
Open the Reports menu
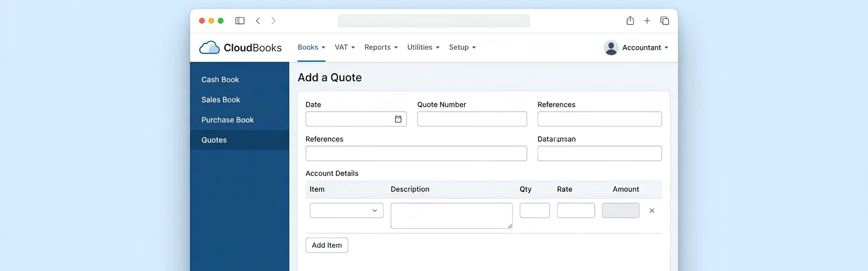[381, 47]
